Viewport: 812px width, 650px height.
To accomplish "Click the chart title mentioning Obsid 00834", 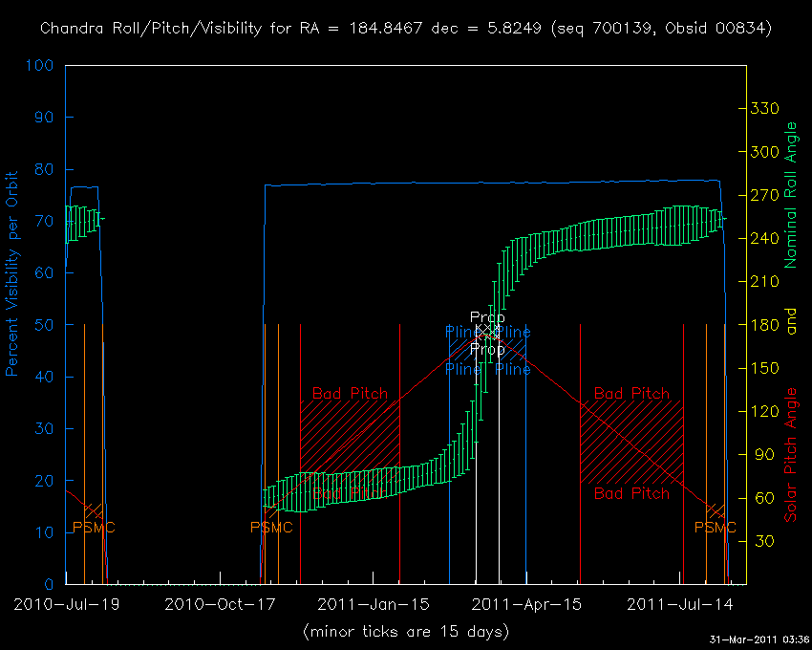I will tap(406, 29).
